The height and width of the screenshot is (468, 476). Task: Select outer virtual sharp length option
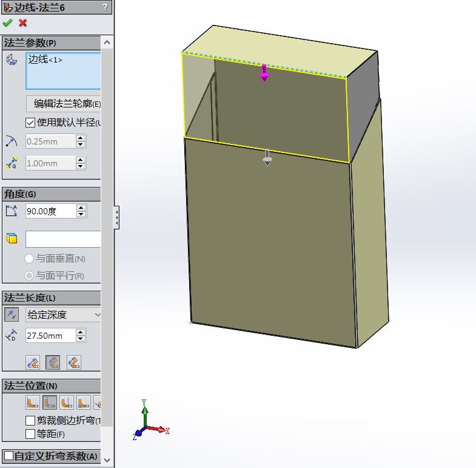[33, 362]
